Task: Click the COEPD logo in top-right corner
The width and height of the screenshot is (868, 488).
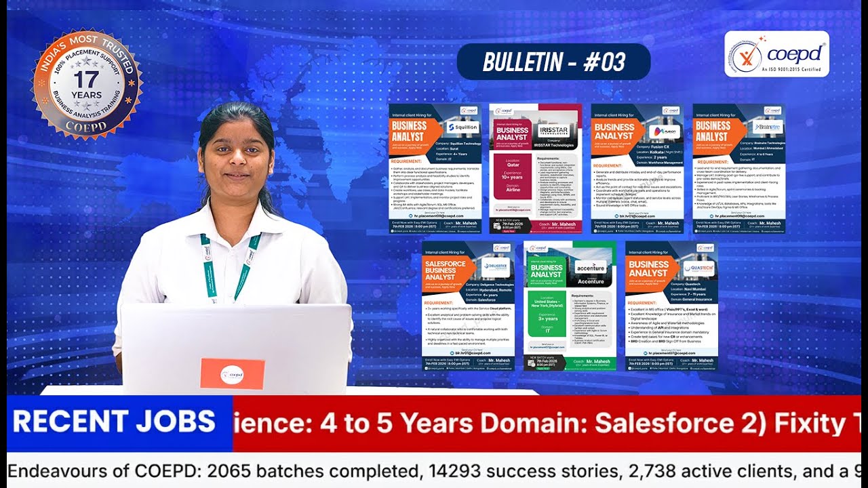Action: tap(776, 54)
